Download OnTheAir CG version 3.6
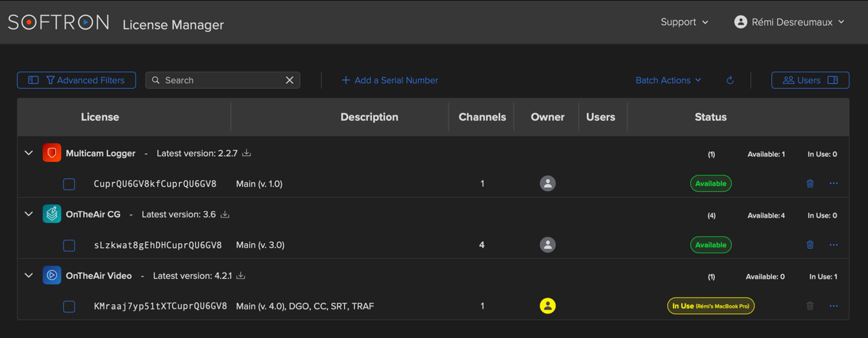This screenshot has height=338, width=868. coord(225,214)
